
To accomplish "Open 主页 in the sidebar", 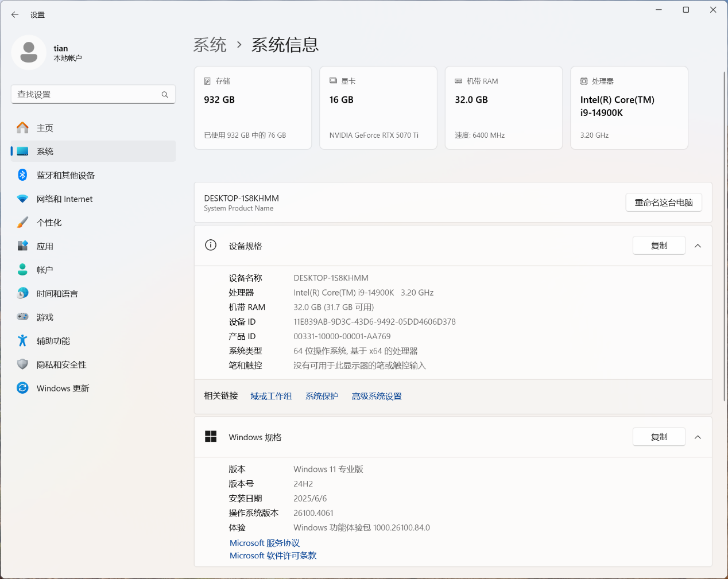I will [93, 128].
